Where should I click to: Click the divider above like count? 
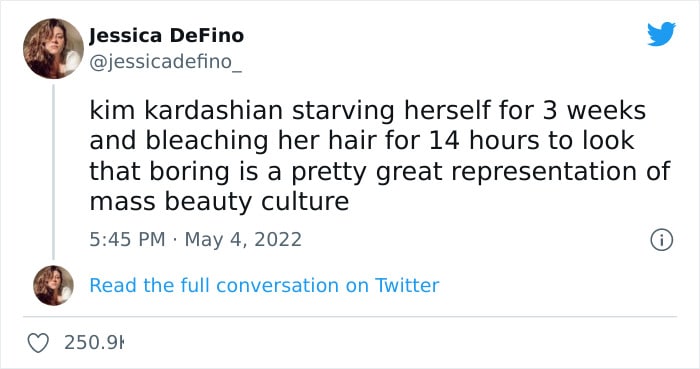pyautogui.click(x=350, y=317)
